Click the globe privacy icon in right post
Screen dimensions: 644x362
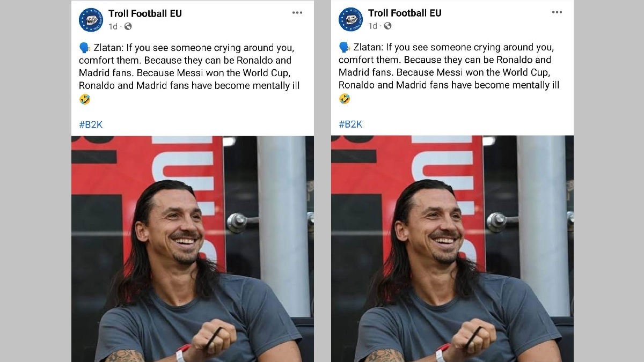pyautogui.click(x=387, y=26)
